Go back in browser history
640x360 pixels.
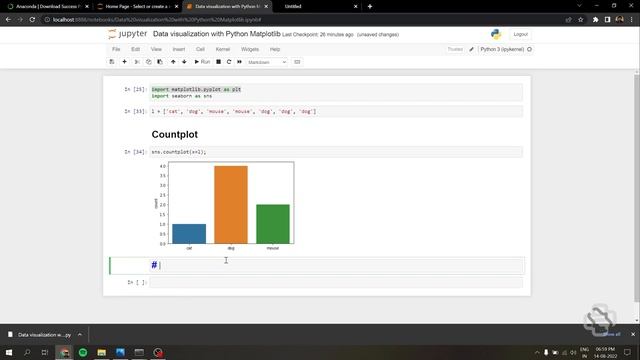point(9,20)
